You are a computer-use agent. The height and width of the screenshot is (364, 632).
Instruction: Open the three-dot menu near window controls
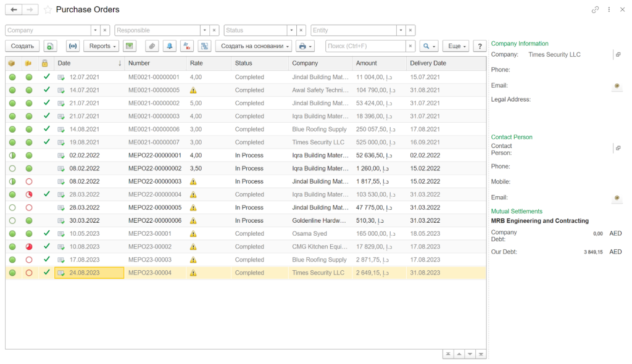(x=609, y=9)
